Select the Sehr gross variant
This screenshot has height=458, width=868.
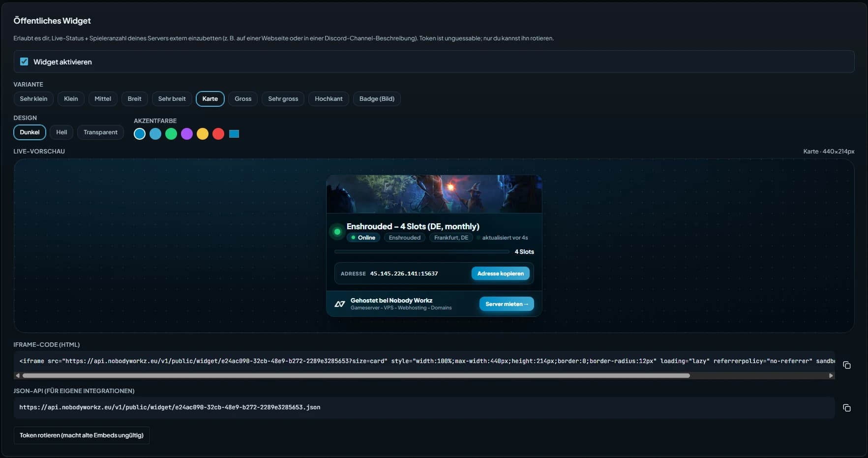point(283,99)
